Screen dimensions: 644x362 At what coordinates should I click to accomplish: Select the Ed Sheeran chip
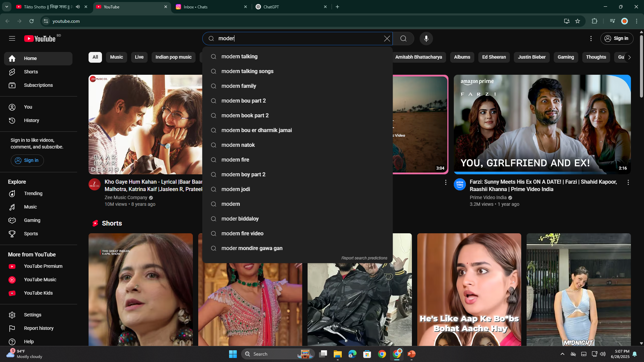tap(494, 57)
